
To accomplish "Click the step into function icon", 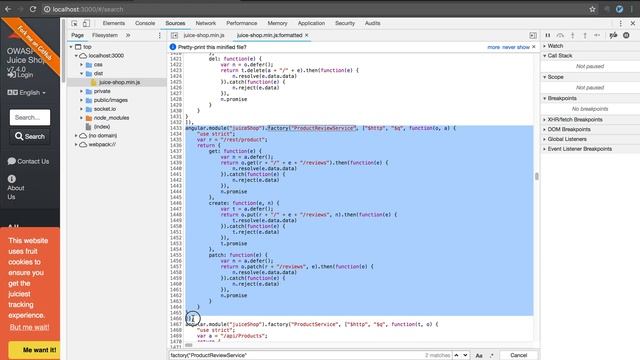I will point(573,36).
